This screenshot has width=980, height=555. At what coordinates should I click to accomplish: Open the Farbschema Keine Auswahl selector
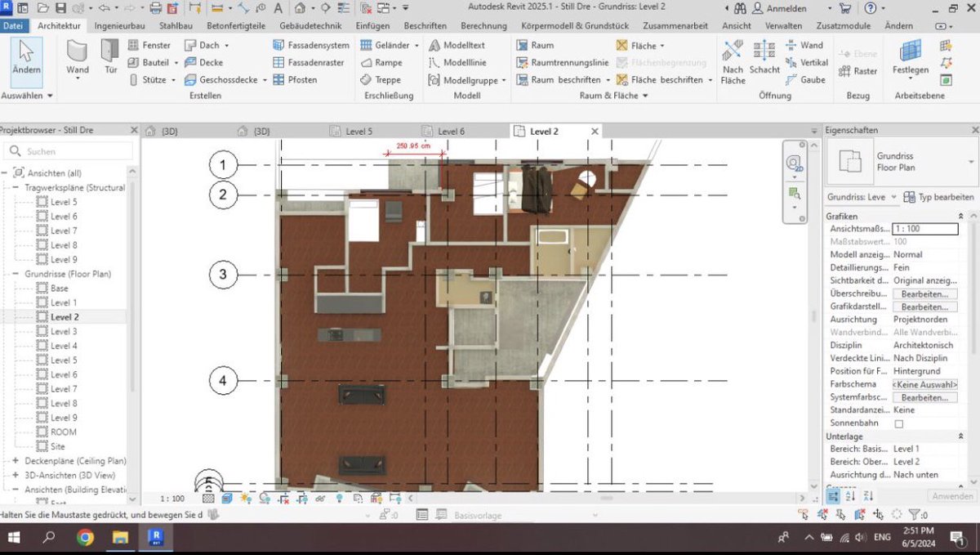tap(925, 383)
